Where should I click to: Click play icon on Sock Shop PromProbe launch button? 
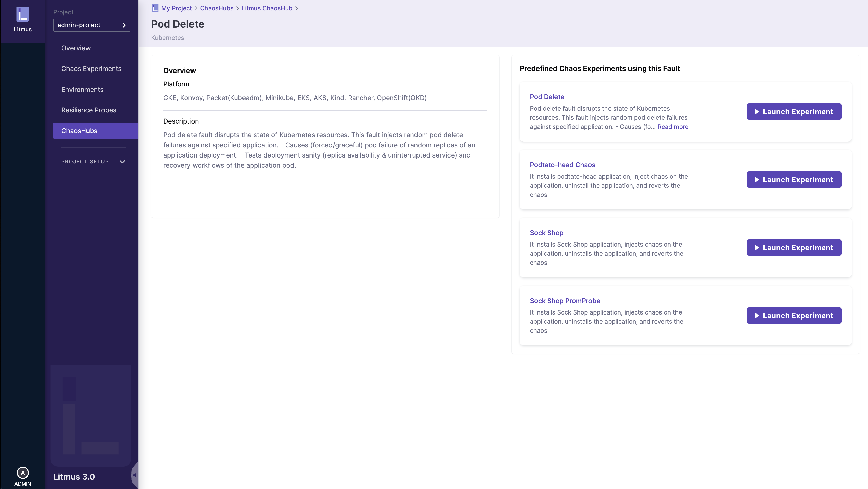coord(756,316)
